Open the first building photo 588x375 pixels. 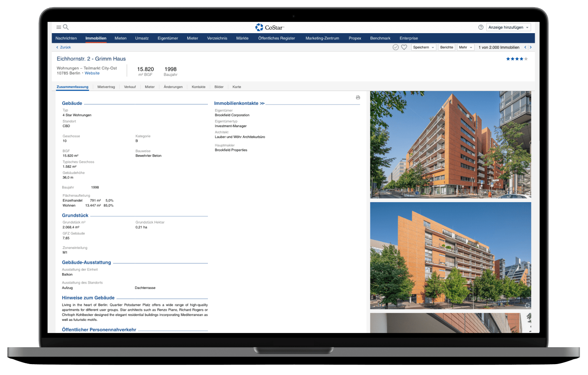pos(450,145)
